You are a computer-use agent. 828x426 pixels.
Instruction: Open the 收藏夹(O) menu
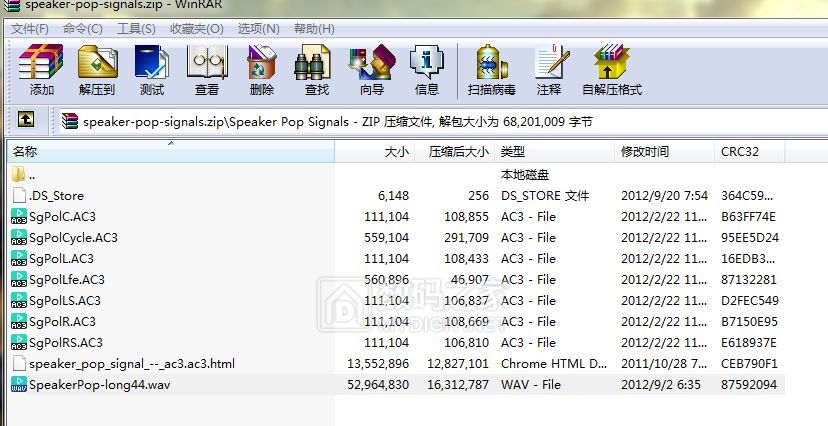coord(197,29)
